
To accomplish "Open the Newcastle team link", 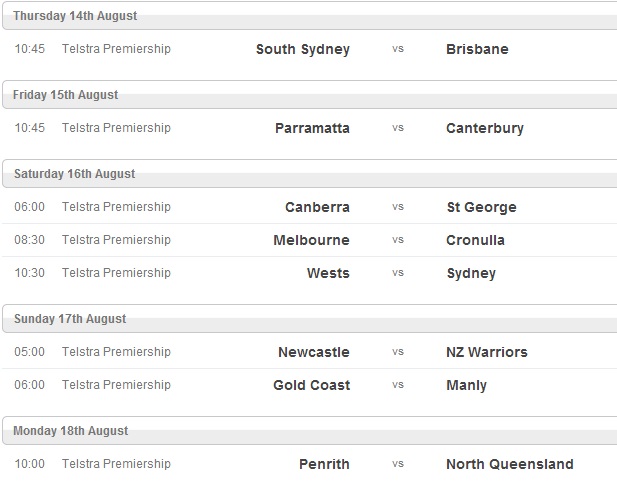I will pos(313,352).
